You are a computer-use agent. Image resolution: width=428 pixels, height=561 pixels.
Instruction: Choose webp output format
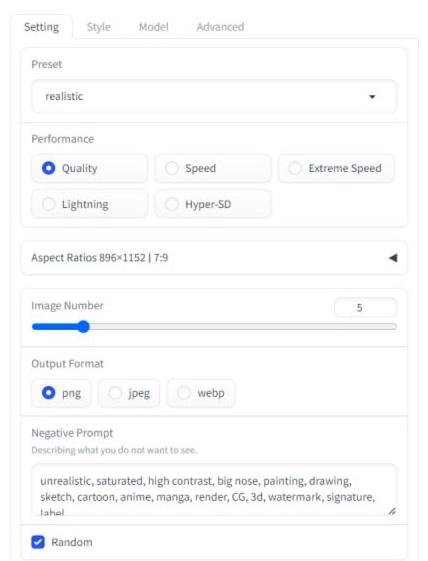point(201,393)
